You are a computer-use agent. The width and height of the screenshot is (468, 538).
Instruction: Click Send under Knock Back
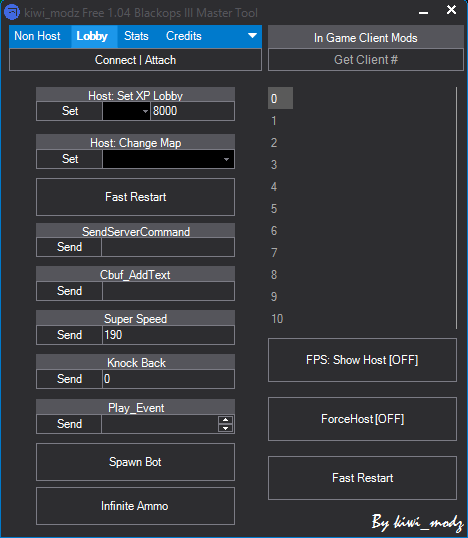69,379
